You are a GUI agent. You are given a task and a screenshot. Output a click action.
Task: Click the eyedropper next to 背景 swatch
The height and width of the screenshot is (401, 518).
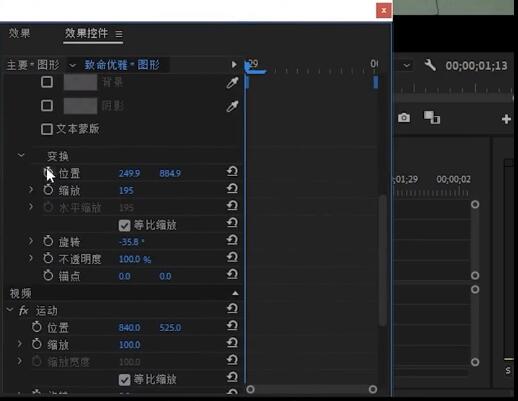pyautogui.click(x=232, y=83)
